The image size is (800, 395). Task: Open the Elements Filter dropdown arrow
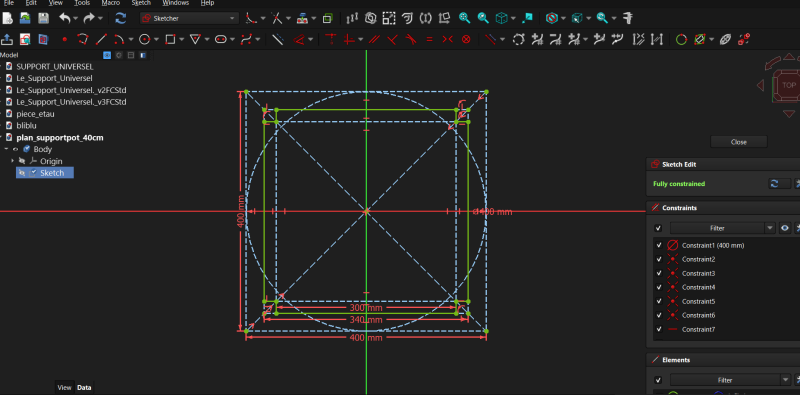[x=785, y=380]
